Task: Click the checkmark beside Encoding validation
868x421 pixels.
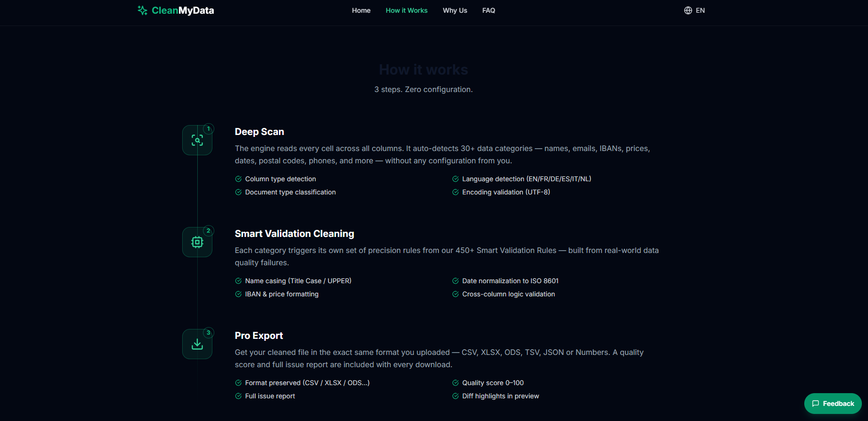Action: coord(455,192)
